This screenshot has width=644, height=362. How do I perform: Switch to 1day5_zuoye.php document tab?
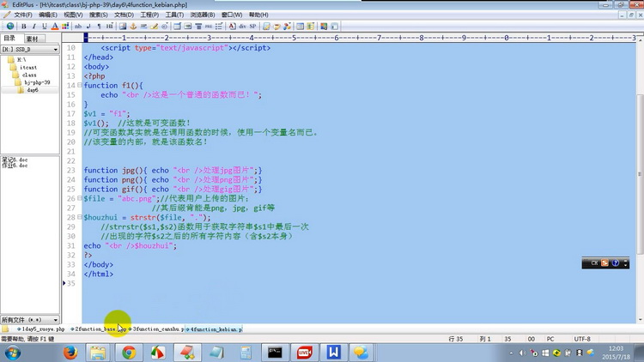(x=40, y=329)
